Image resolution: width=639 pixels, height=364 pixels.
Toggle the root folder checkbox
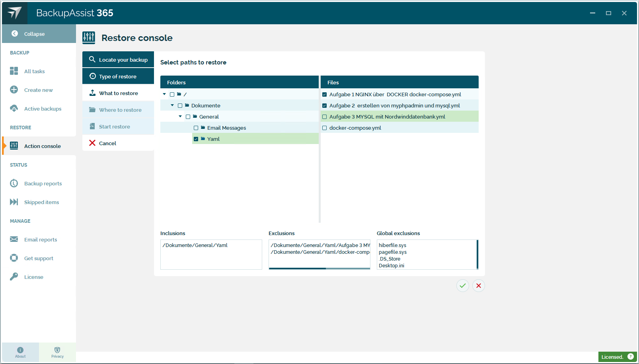coord(172,95)
